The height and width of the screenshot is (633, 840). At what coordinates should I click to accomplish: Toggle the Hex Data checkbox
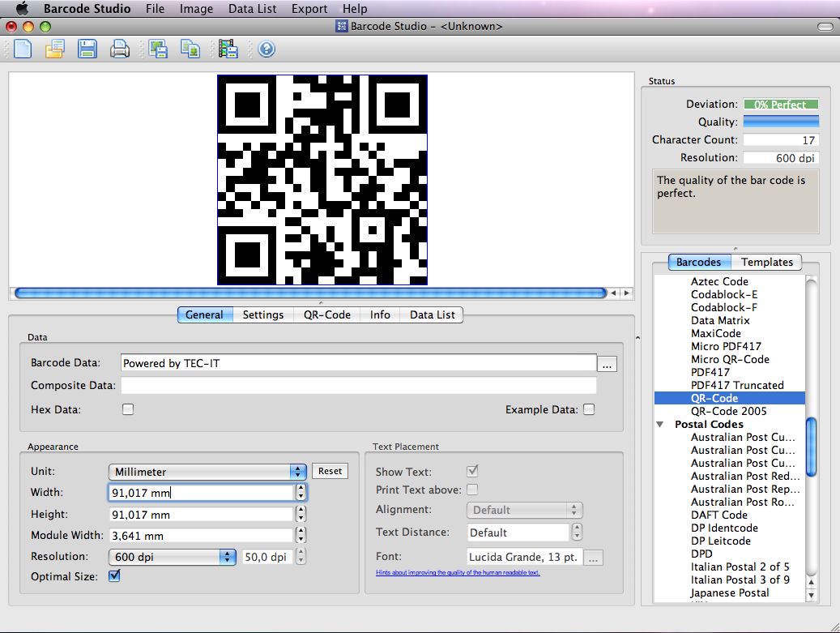127,409
